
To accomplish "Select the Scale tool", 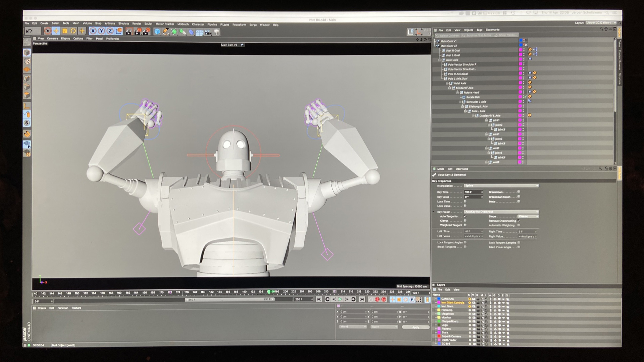I will click(65, 31).
